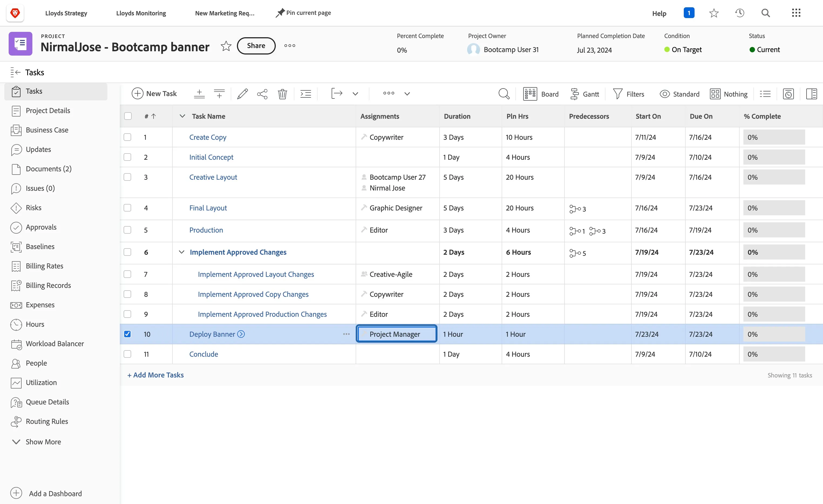Viewport: 823px width, 504px height.
Task: Click the timeline planning mode clock icon
Action: (x=788, y=94)
